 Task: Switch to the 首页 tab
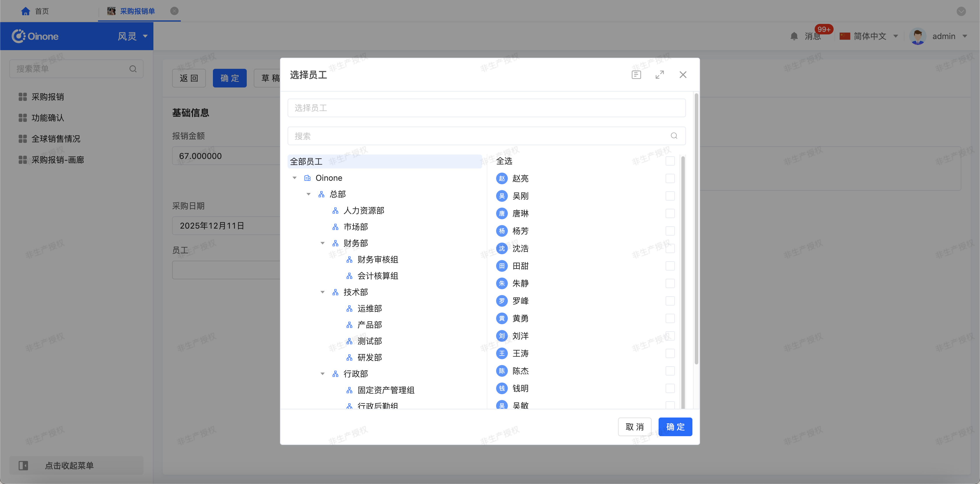pos(35,11)
